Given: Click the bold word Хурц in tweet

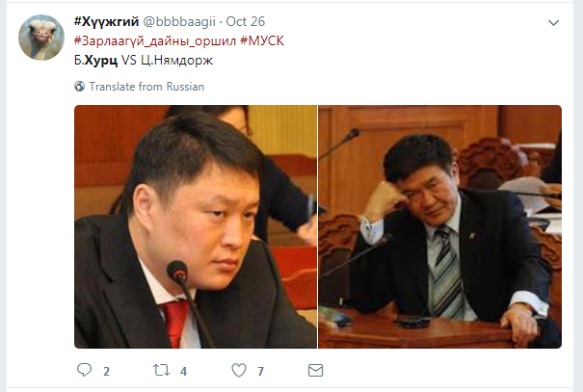Looking at the screenshot, I should coord(101,60).
